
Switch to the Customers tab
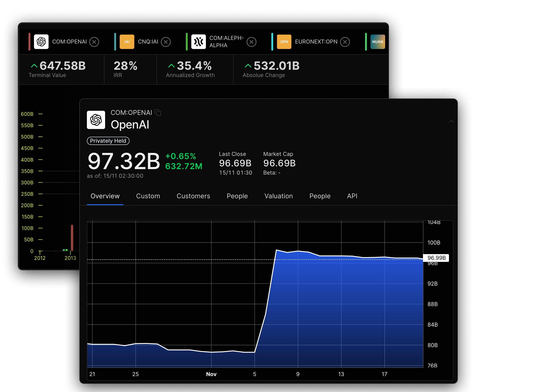coord(193,196)
